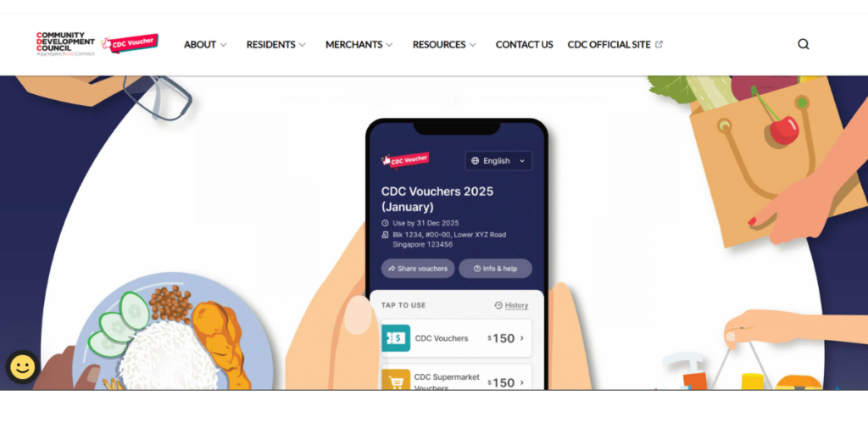868x434 pixels.
Task: Click the globe icon in the language selector
Action: (475, 160)
